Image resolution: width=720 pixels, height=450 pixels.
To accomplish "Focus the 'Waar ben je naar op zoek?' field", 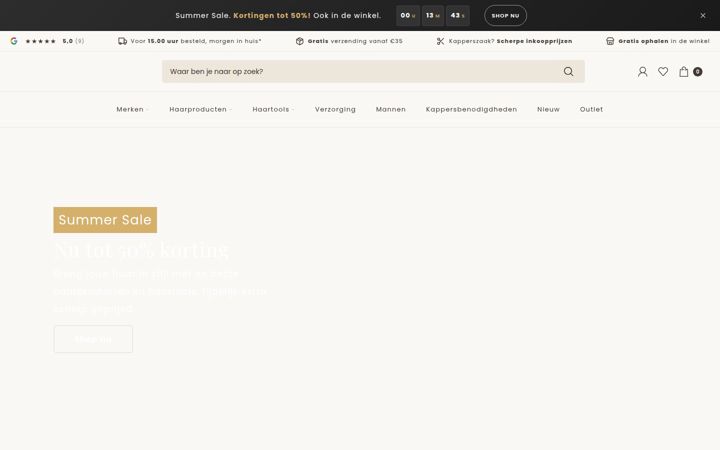I will 363,72.
